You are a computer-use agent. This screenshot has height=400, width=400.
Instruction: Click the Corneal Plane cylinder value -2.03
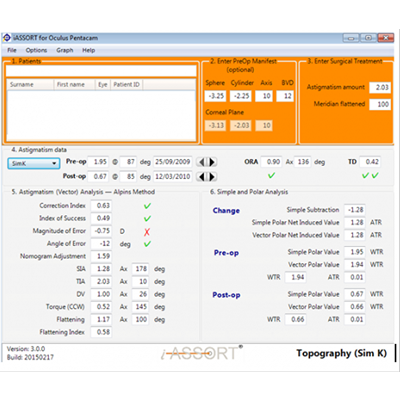pos(241,126)
